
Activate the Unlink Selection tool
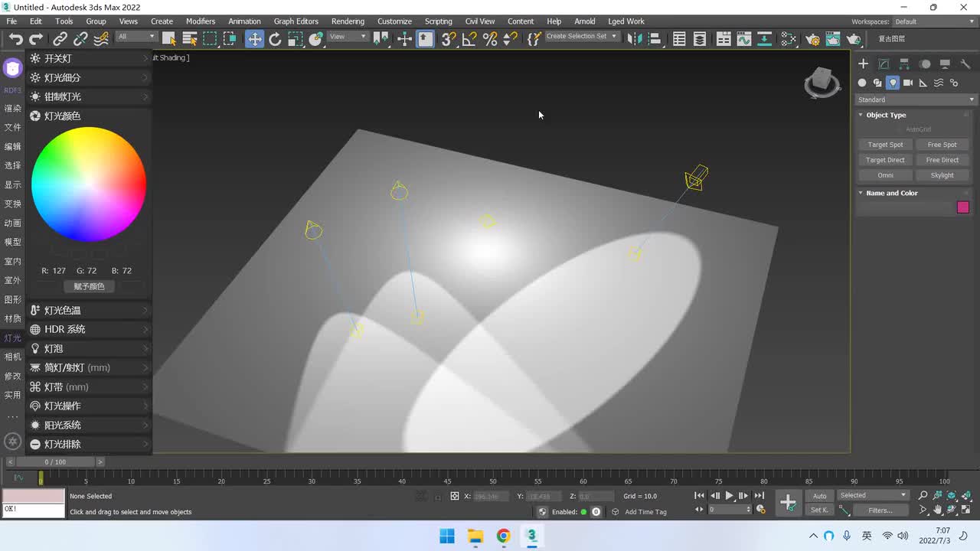80,39
